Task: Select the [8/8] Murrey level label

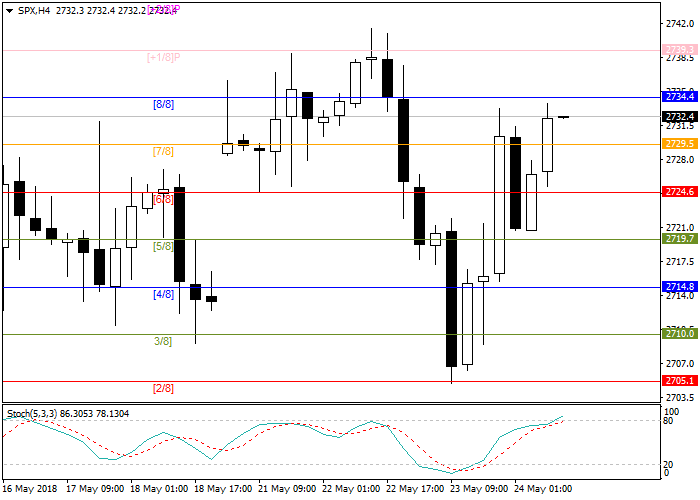Action: 163,104
